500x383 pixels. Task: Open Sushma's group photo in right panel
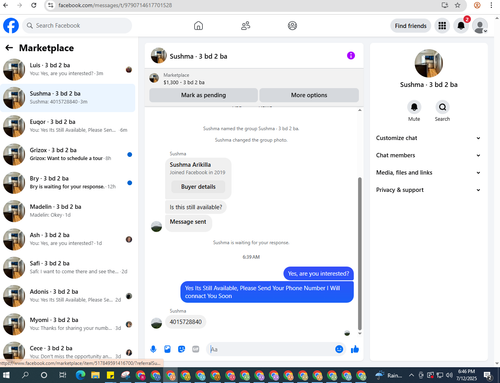point(429,63)
